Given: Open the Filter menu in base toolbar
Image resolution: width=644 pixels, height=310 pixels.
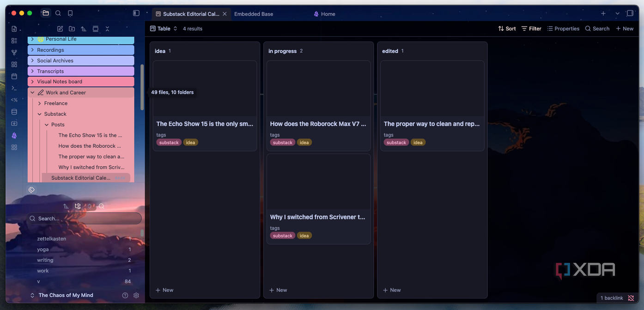Looking at the screenshot, I should tap(531, 29).
